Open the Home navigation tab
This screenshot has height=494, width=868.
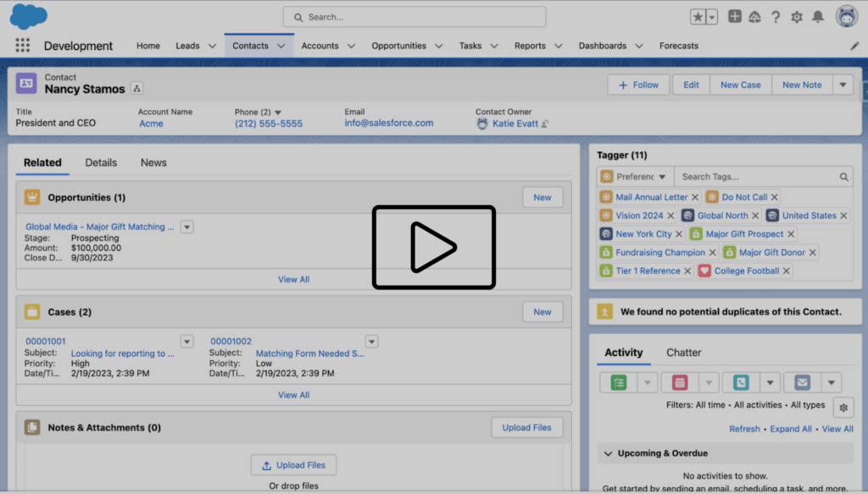[147, 46]
